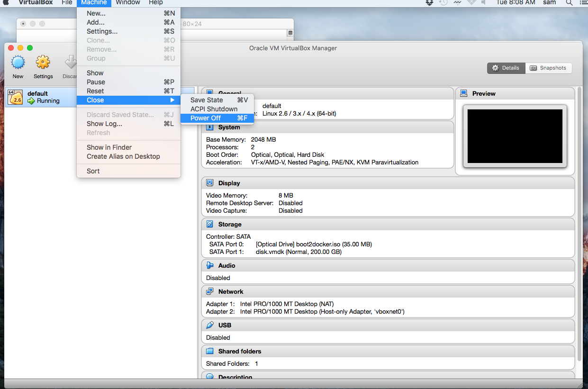Choose Power Off in Close submenu
This screenshot has width=588, height=389.
click(x=217, y=118)
